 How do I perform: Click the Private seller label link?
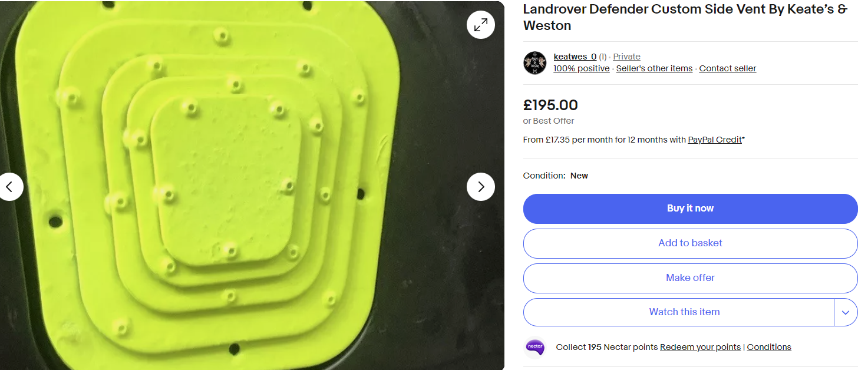click(626, 57)
